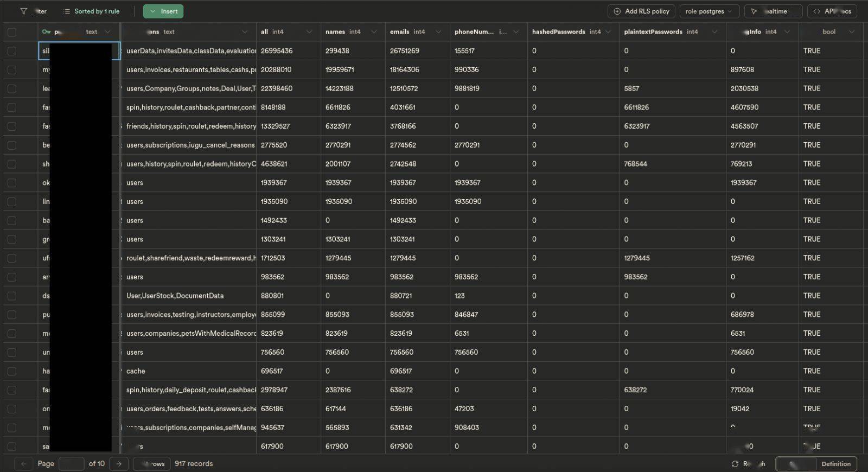Open the 'emails' column header menu

(x=438, y=32)
